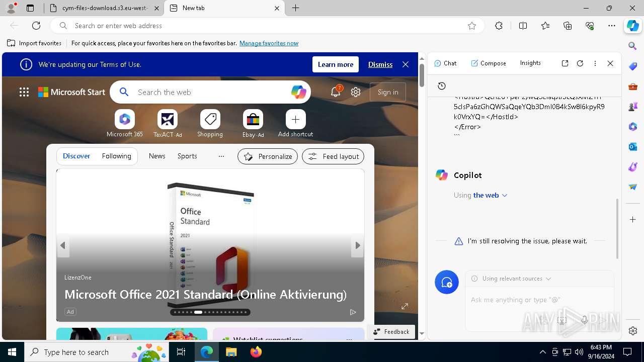Image resolution: width=644 pixels, height=362 pixels.
Task: Open Browser essentials heart icon
Action: click(590, 26)
